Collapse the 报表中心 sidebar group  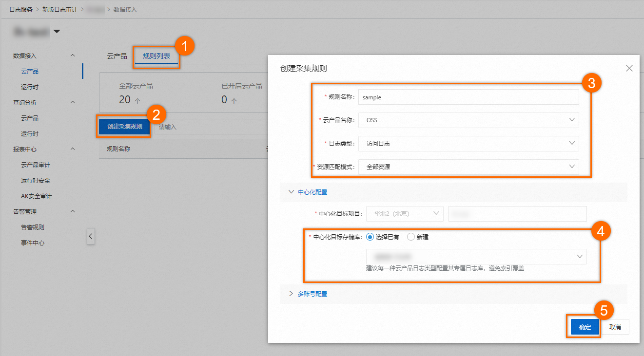click(73, 149)
